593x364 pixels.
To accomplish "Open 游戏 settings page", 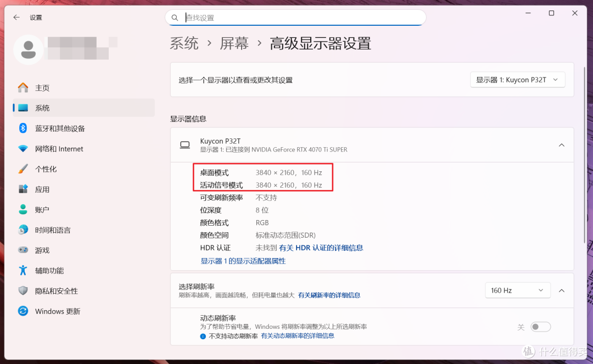I will point(83,250).
